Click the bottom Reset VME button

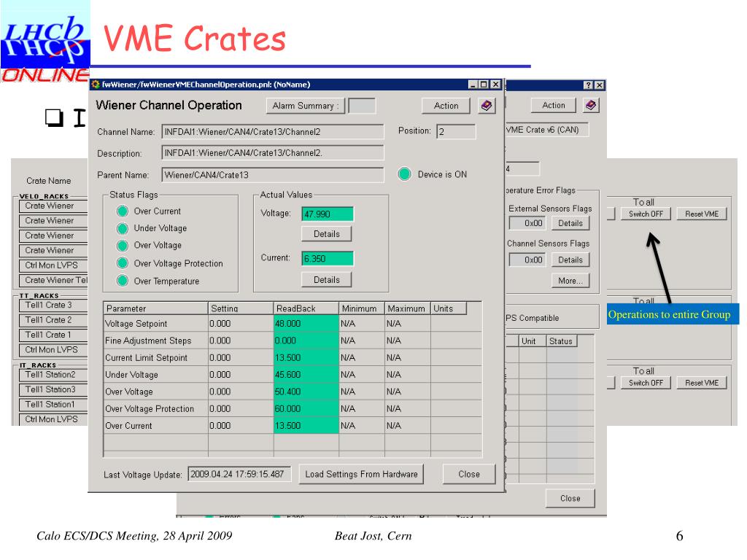tap(702, 383)
